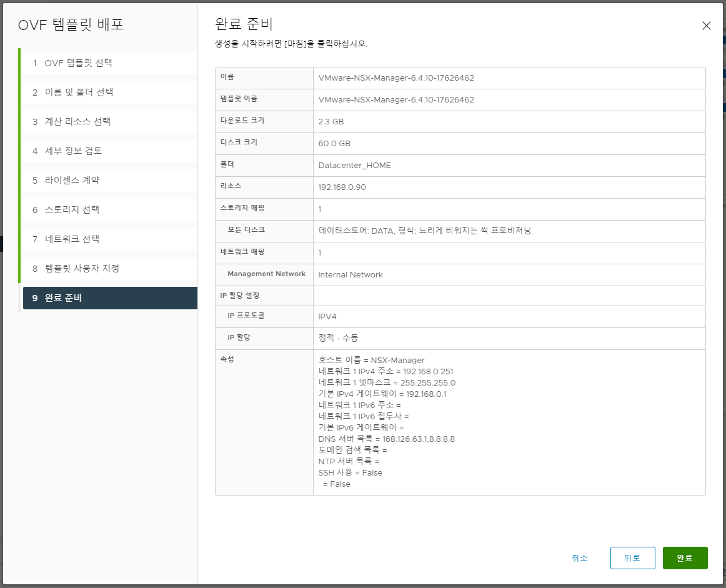Click the OVF 템플릿 배포 dialog title
This screenshot has width=726, height=588.
[71, 24]
